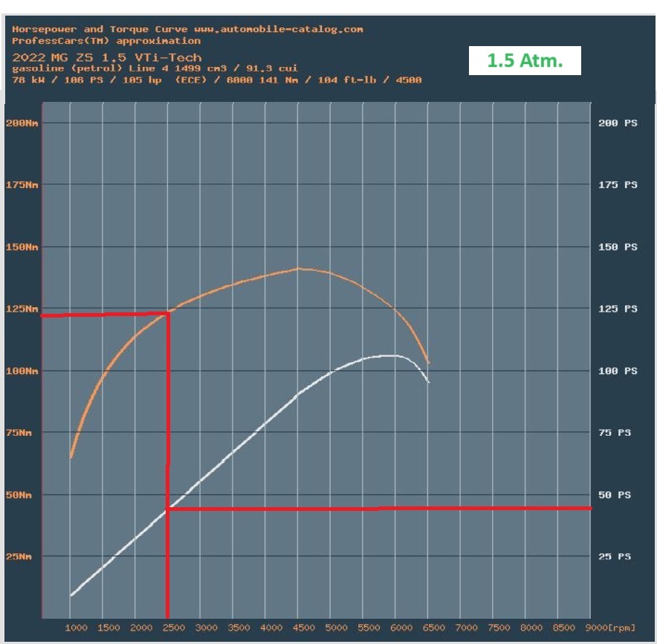657x644 pixels.
Task: Click the 75Nm torque axis label
Action: 19,432
